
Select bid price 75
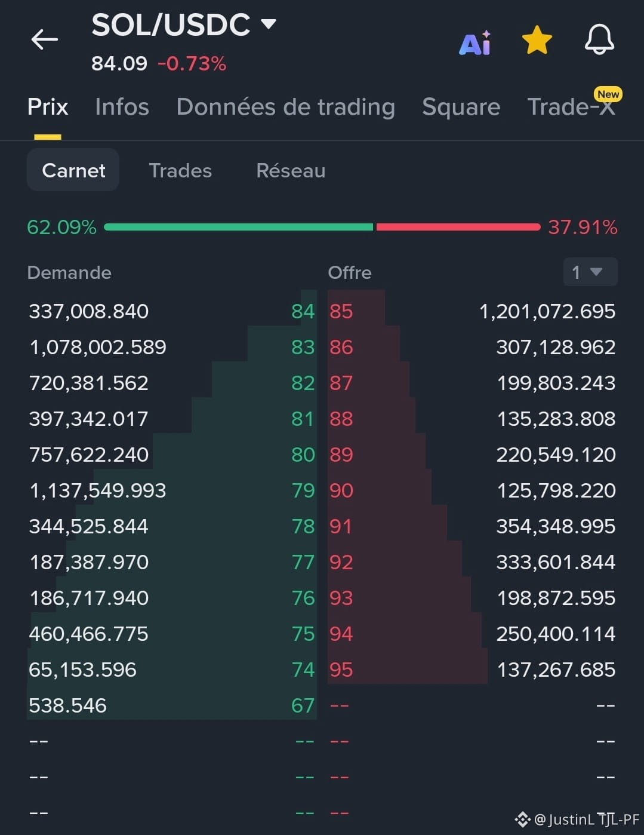[x=303, y=634]
